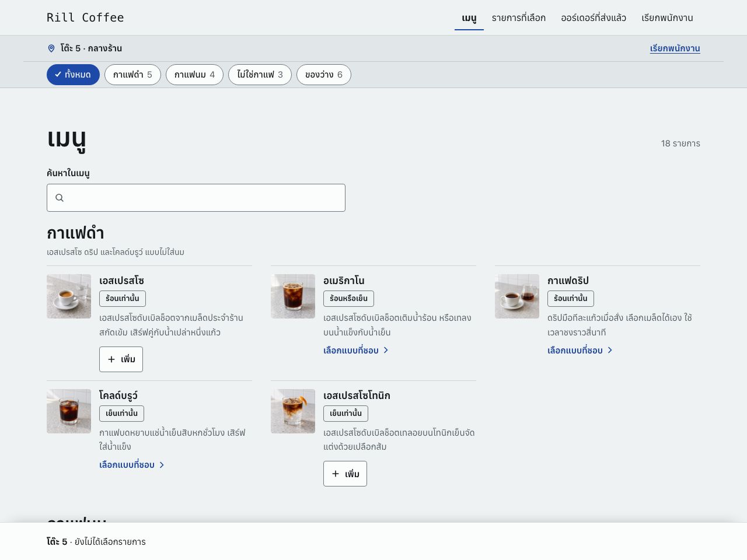The image size is (747, 560).
Task: Click the chevron arrow next to กาแฟดริป เลือกแบบที่ชอบ
Action: coord(610,350)
